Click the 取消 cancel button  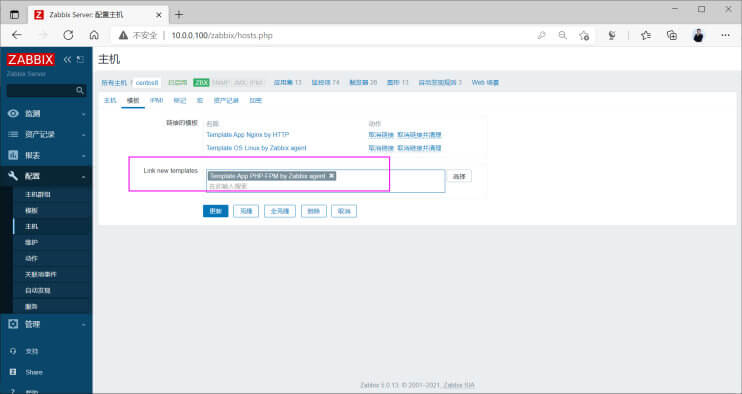tap(344, 211)
